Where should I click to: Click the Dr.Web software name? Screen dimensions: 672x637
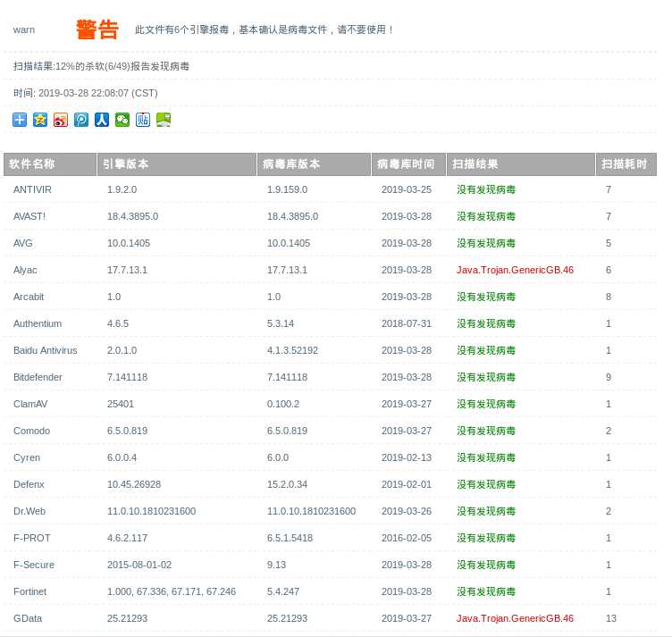click(29, 511)
